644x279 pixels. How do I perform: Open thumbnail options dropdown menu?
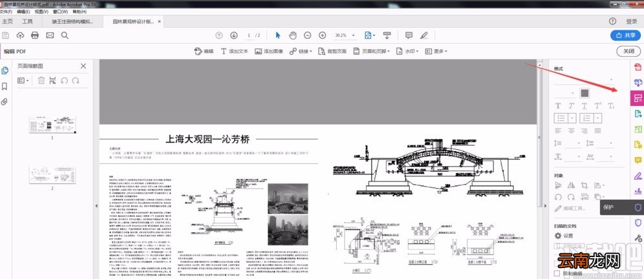click(23, 81)
